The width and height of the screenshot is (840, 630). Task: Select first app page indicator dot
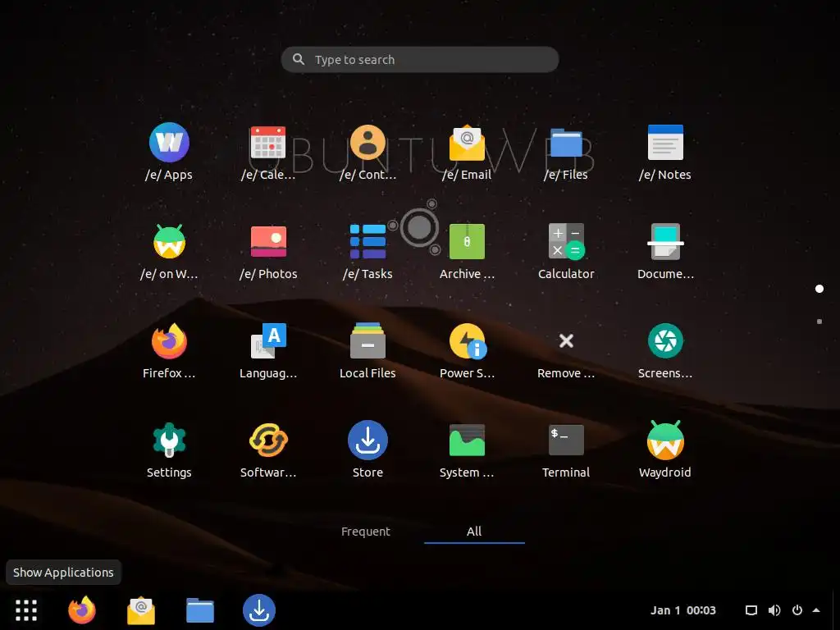pyautogui.click(x=819, y=289)
